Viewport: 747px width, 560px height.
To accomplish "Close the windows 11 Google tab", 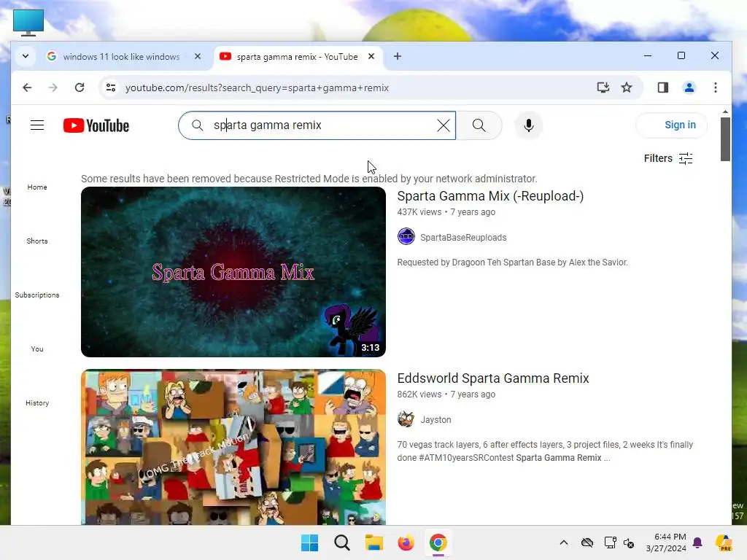I will (198, 56).
